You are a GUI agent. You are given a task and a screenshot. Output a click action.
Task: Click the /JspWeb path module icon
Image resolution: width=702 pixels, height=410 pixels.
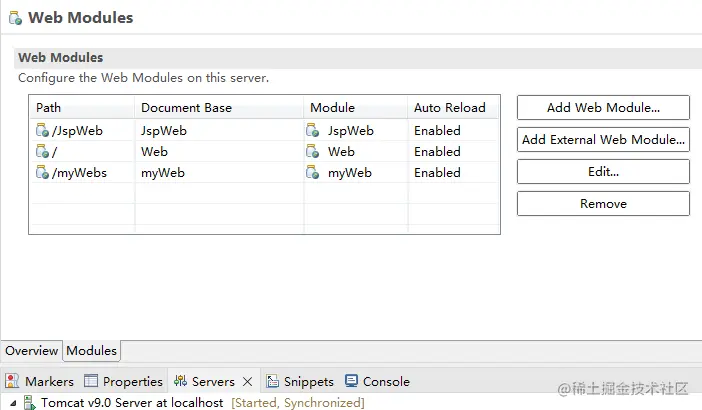42,130
